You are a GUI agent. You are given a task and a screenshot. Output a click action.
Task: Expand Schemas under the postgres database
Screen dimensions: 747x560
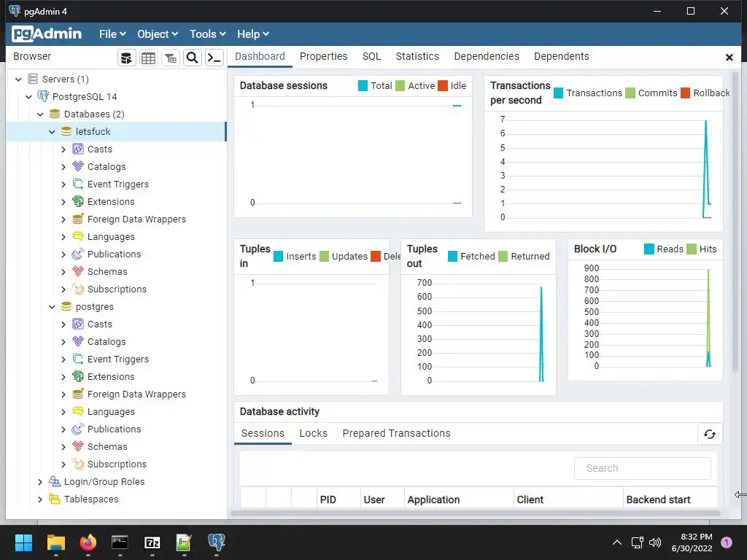pos(63,447)
